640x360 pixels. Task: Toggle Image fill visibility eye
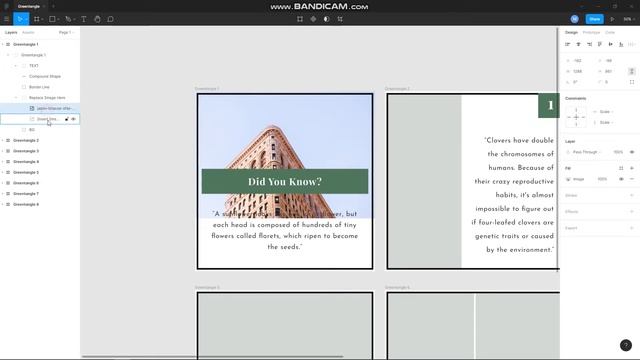point(621,179)
